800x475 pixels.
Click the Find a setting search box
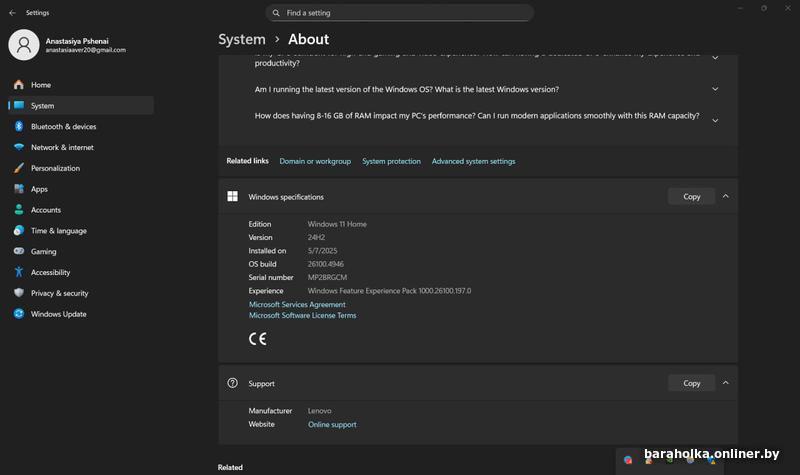pos(399,13)
